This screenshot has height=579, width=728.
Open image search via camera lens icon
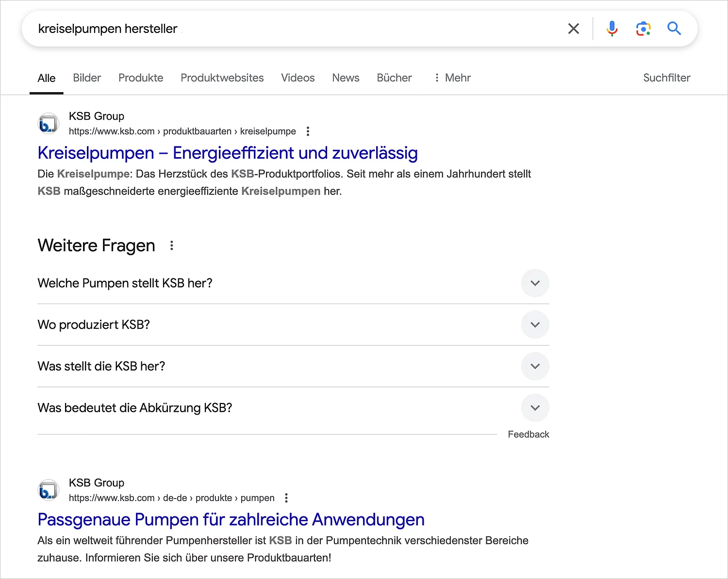(643, 29)
